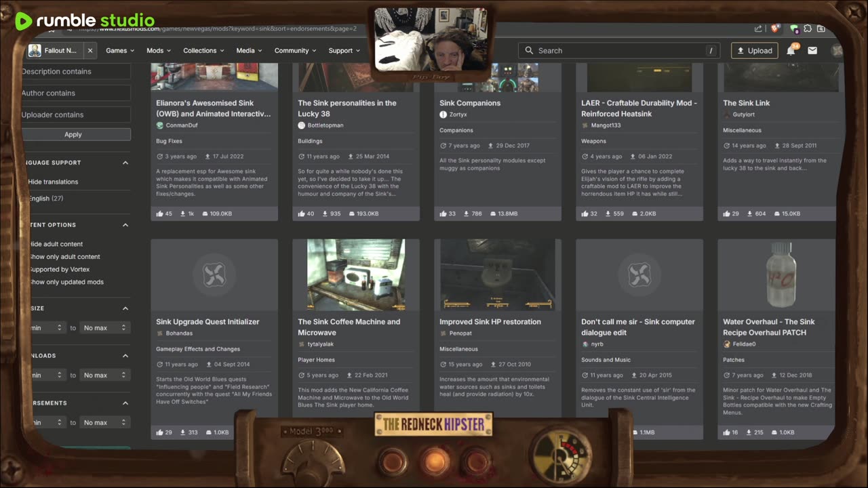The height and width of the screenshot is (488, 868).
Task: Open Downloads 'No max' dropdown
Action: pyautogui.click(x=105, y=375)
